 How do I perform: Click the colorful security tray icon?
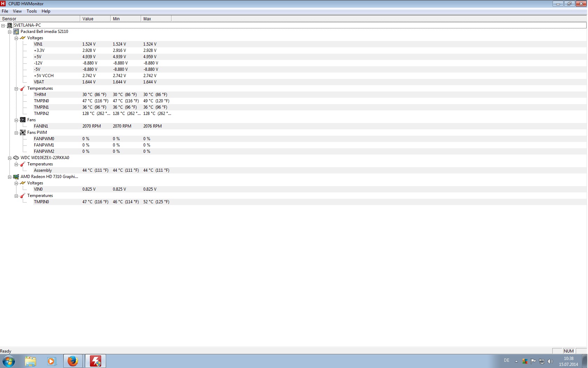coord(525,361)
